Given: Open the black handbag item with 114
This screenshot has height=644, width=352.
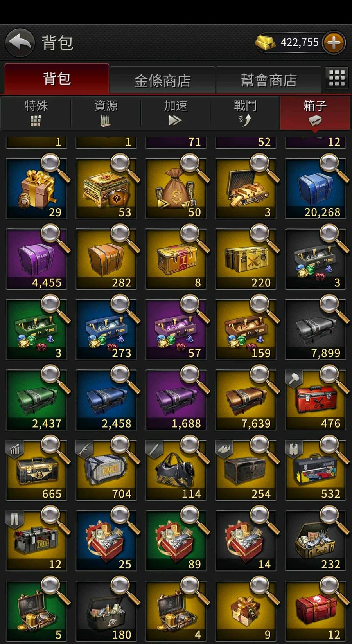Looking at the screenshot, I should (x=176, y=470).
